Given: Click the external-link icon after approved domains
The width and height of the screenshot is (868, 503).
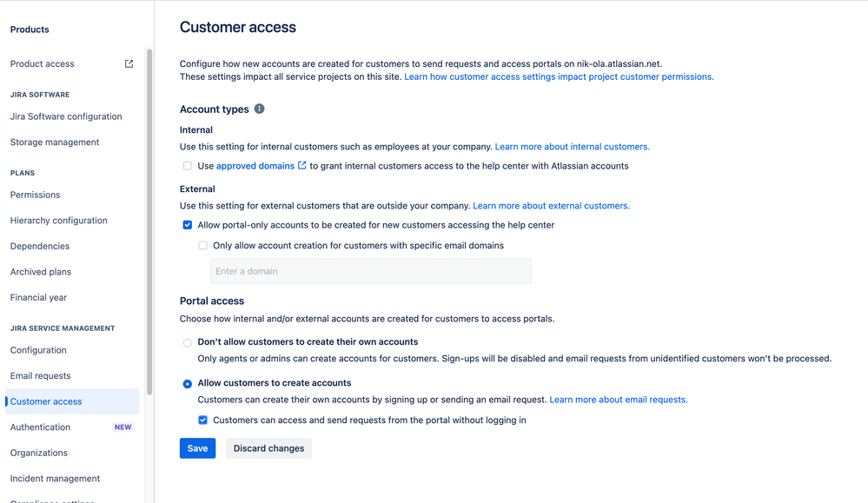Looking at the screenshot, I should point(301,165).
